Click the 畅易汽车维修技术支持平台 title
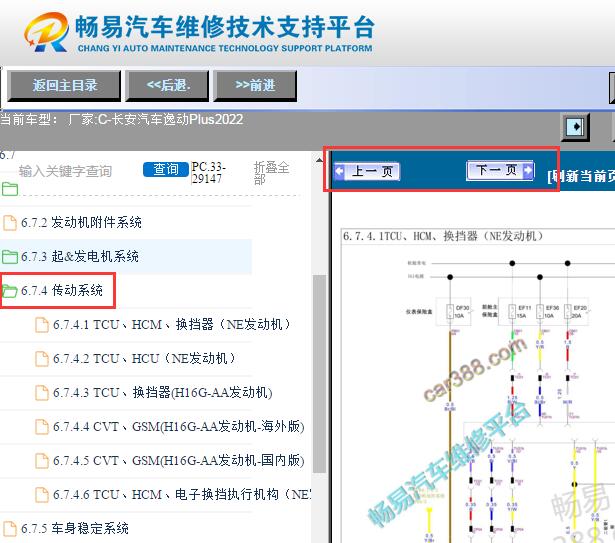 pyautogui.click(x=225, y=27)
